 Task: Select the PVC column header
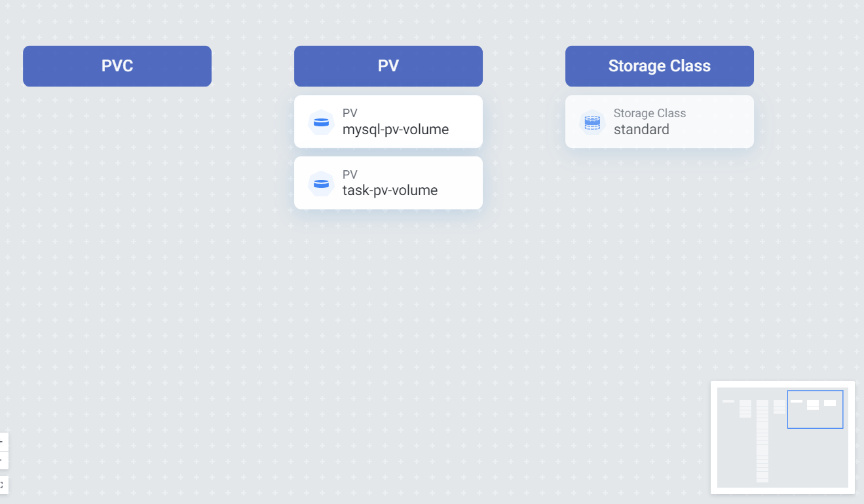(x=117, y=66)
